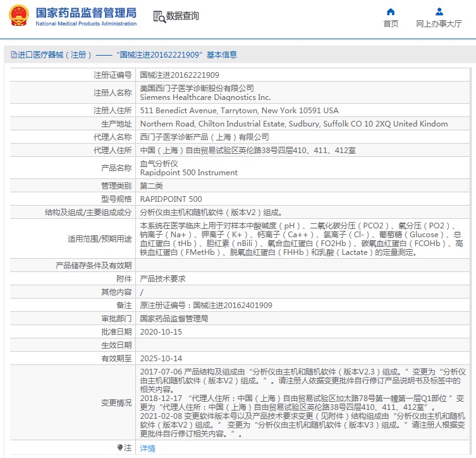The width and height of the screenshot is (476, 458).
Task: Open 数据查询 data query
Action: point(182,16)
